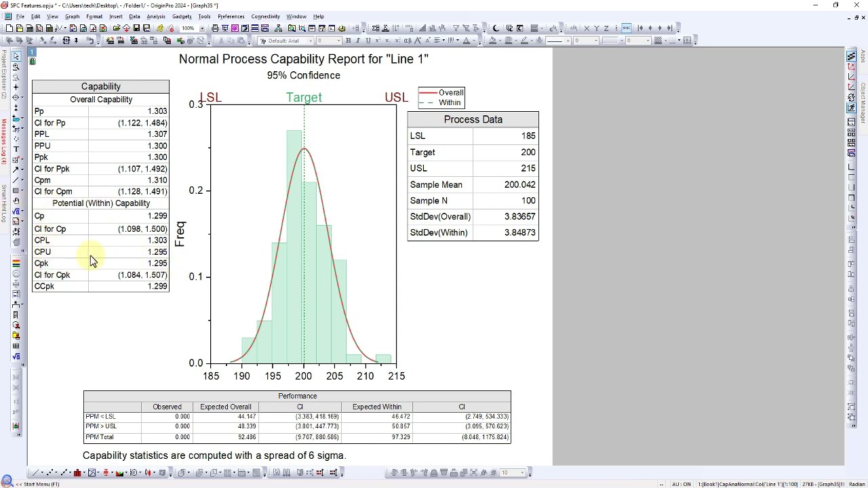Click the Overall legend entry
This screenshot has height=488, width=868.
[x=441, y=92]
